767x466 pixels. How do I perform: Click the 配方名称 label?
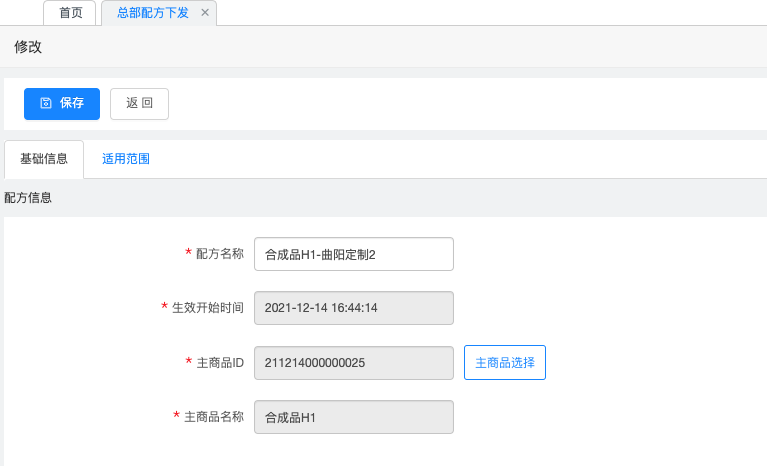tap(220, 254)
